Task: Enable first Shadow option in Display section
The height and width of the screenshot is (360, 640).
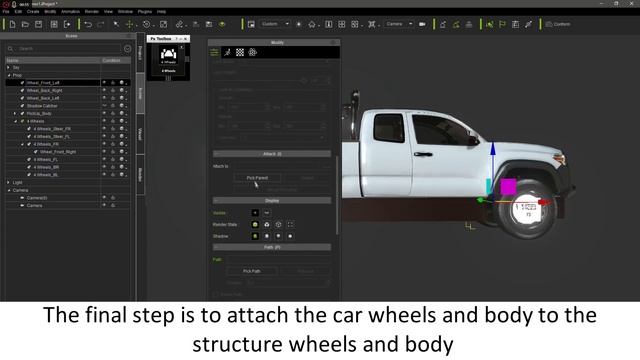Action: pyautogui.click(x=255, y=236)
